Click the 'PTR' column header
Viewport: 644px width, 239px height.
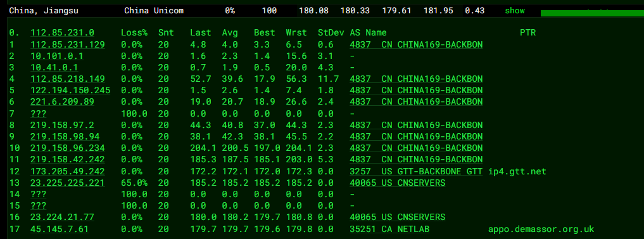pyautogui.click(x=527, y=33)
